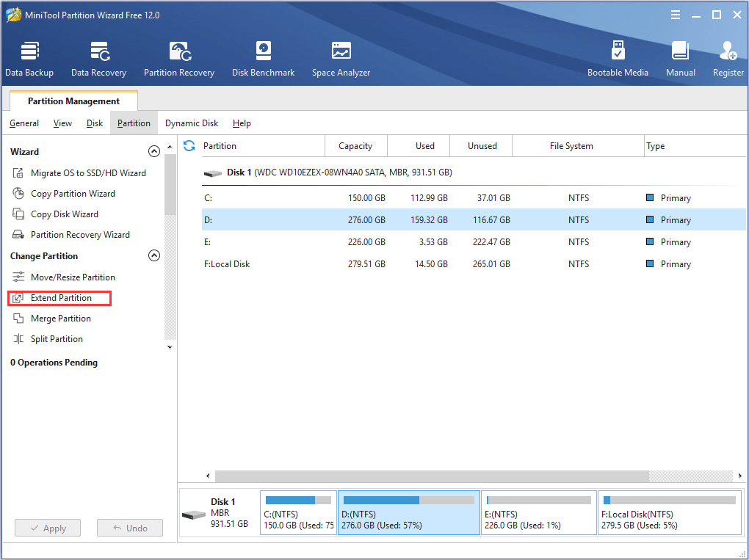This screenshot has height=560, width=749.
Task: Choose Split Partition in the sidebar
Action: point(57,339)
